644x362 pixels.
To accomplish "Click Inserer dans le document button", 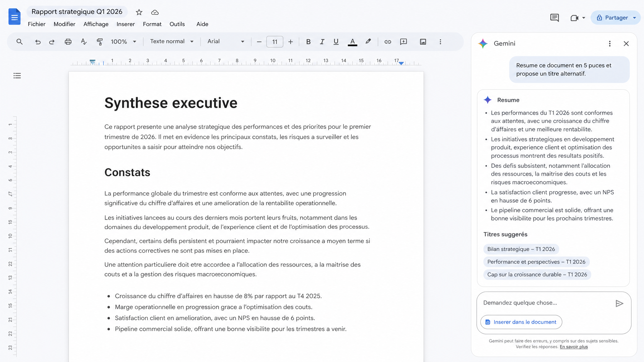I will (x=521, y=322).
